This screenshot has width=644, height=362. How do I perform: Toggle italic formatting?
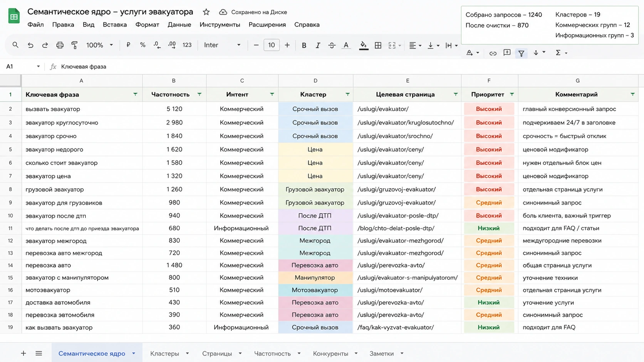[318, 45]
